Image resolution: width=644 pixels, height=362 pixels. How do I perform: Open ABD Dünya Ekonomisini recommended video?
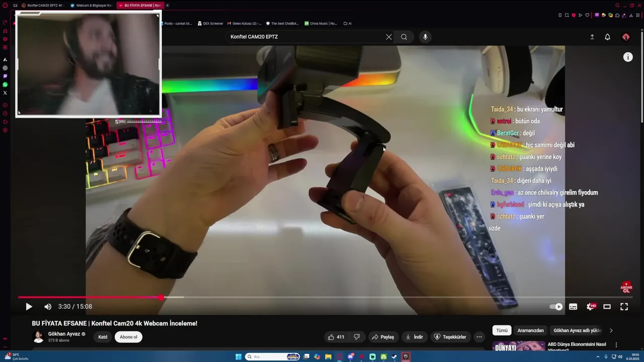coord(577,347)
